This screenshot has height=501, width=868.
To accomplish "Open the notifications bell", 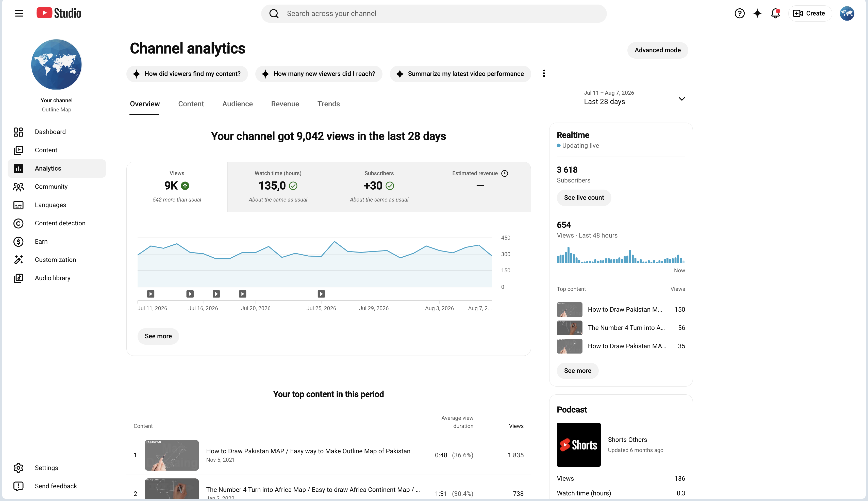I will point(775,13).
